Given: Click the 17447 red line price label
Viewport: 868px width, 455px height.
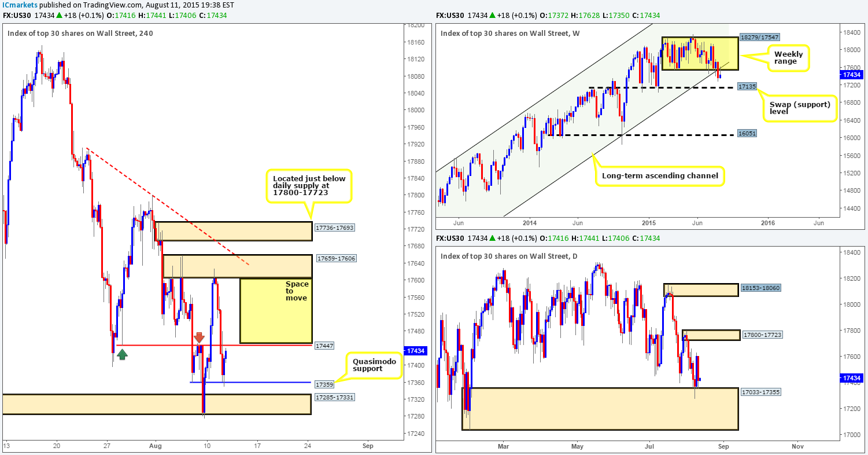Looking at the screenshot, I should (323, 345).
